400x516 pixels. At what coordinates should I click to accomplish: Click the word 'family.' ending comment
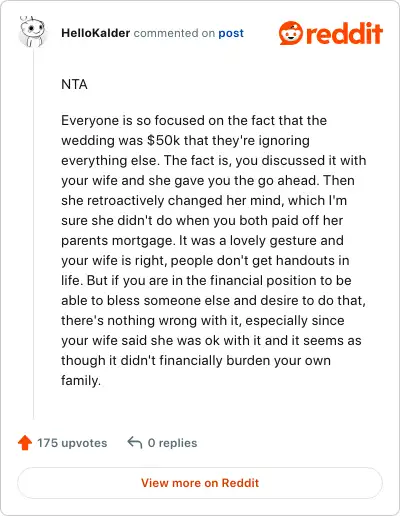[81, 380]
